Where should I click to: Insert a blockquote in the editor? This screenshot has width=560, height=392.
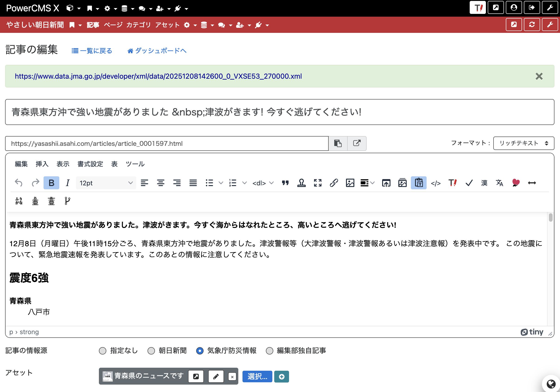click(285, 183)
